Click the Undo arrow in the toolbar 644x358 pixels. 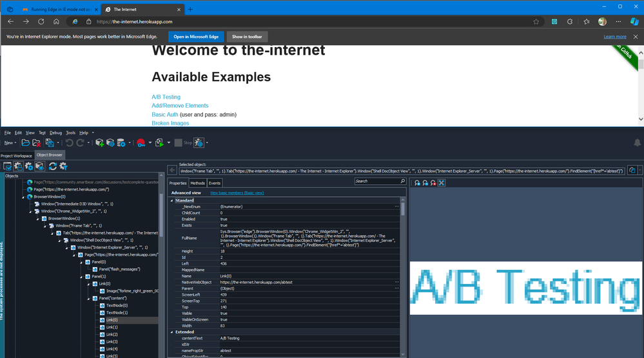coord(69,142)
